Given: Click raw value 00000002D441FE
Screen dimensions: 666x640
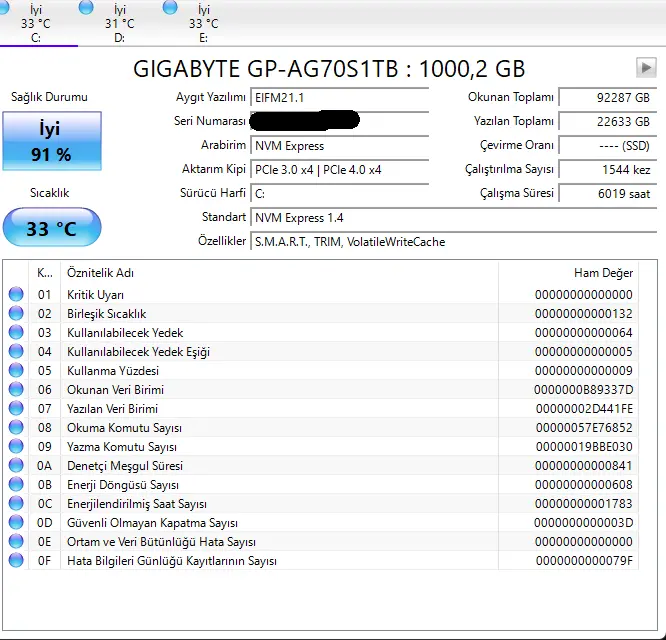Looking at the screenshot, I should click(584, 409).
